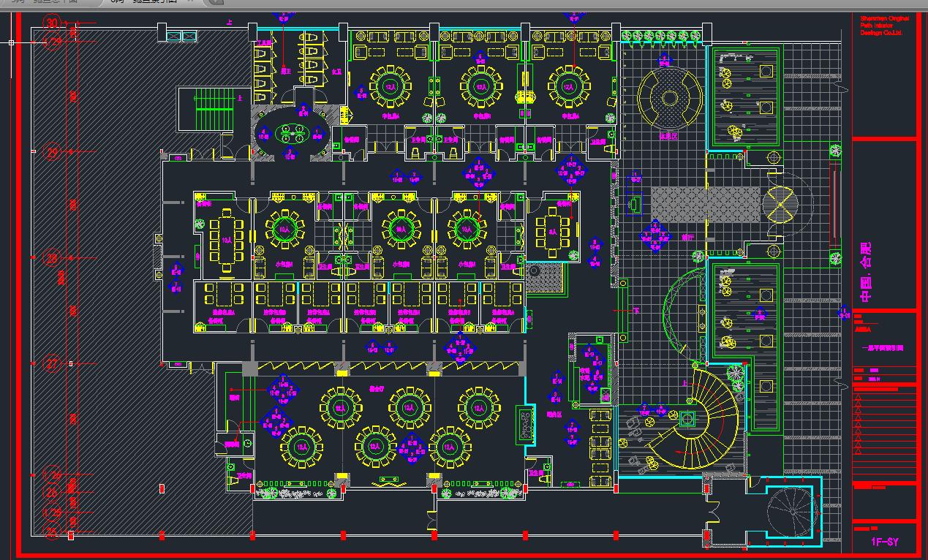
Task: Select the grid axis bubble labeled 29
Action: 52,152
